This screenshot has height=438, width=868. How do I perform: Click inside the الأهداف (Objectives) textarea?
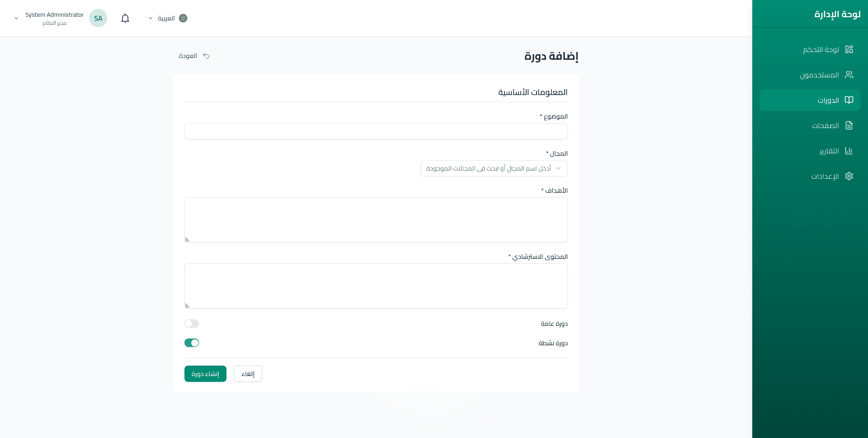376,220
